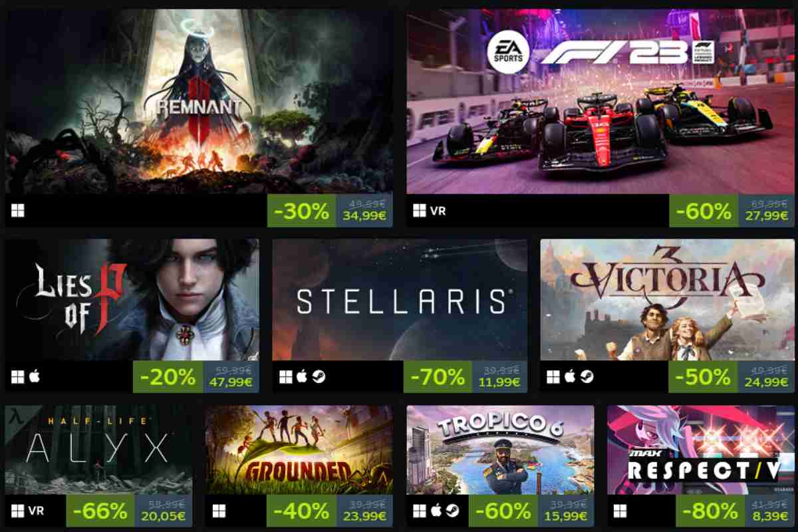Click the Windows icon under Respect V
Screen dimensions: 798x532
(x=620, y=511)
